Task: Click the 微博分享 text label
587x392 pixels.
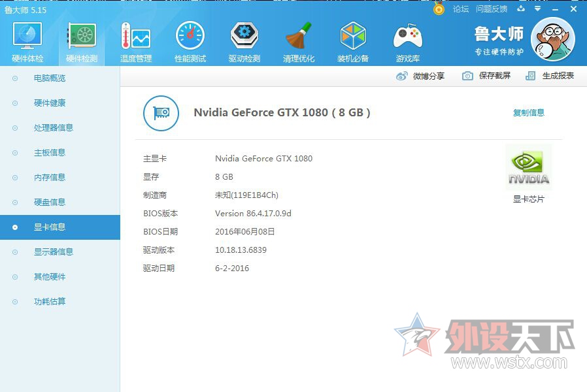Action: pos(429,76)
